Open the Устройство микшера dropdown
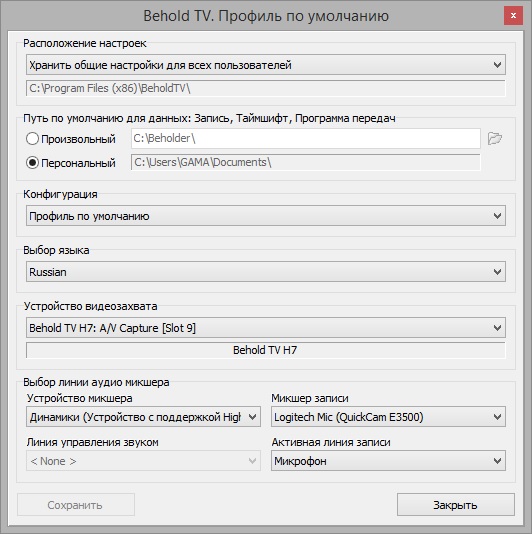 (143, 417)
